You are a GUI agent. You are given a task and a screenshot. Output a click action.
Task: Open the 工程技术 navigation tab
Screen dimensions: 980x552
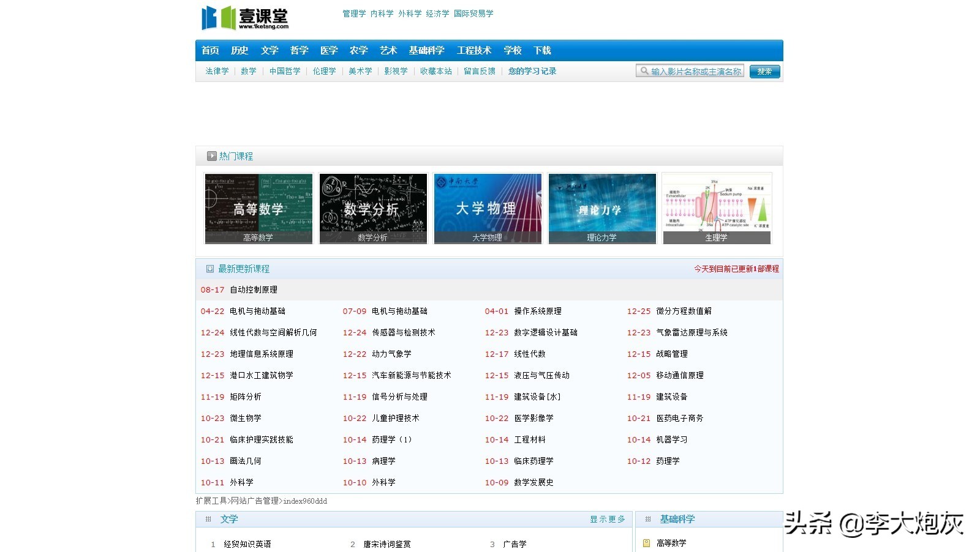click(x=474, y=50)
